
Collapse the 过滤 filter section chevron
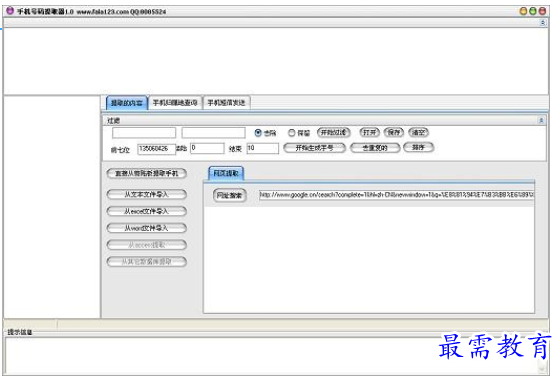pos(541,120)
